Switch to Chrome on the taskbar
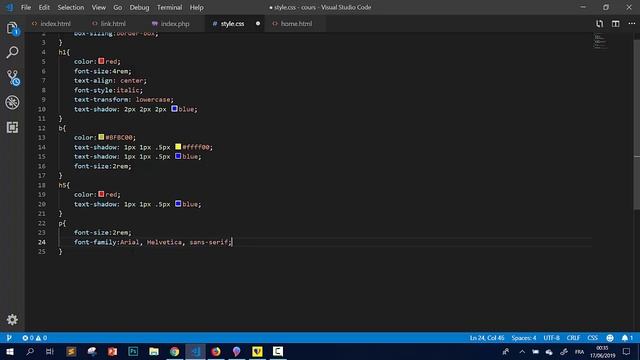The width and height of the screenshot is (640, 360). pyautogui.click(x=175, y=351)
